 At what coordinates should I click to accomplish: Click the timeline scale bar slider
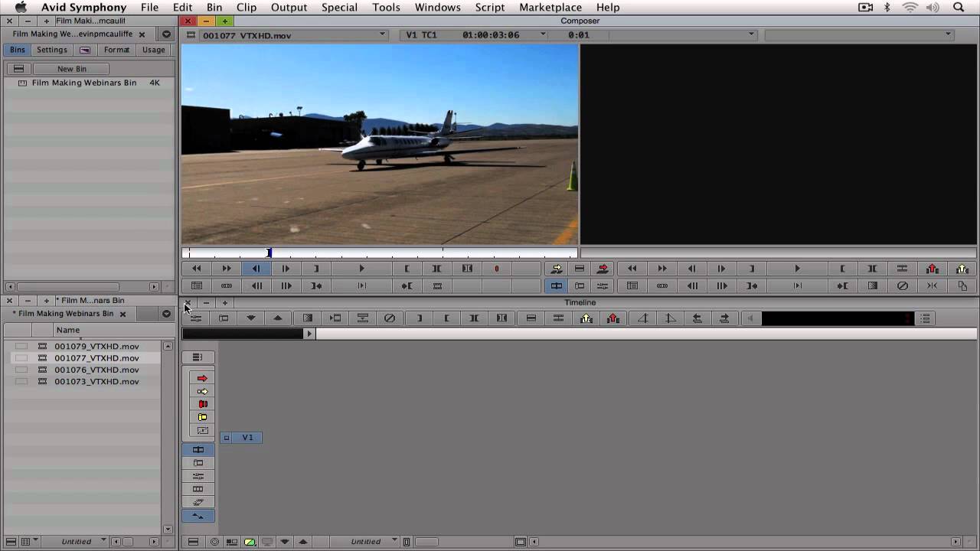426,542
